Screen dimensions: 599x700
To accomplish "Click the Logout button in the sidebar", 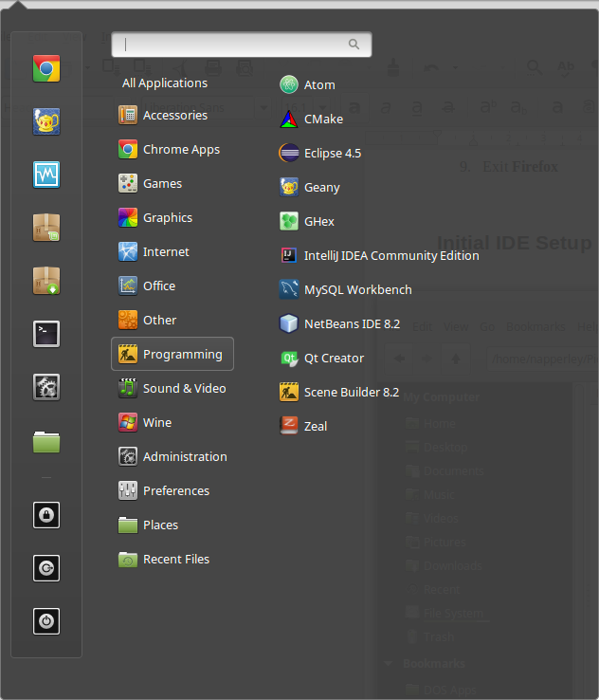I will [x=46, y=568].
